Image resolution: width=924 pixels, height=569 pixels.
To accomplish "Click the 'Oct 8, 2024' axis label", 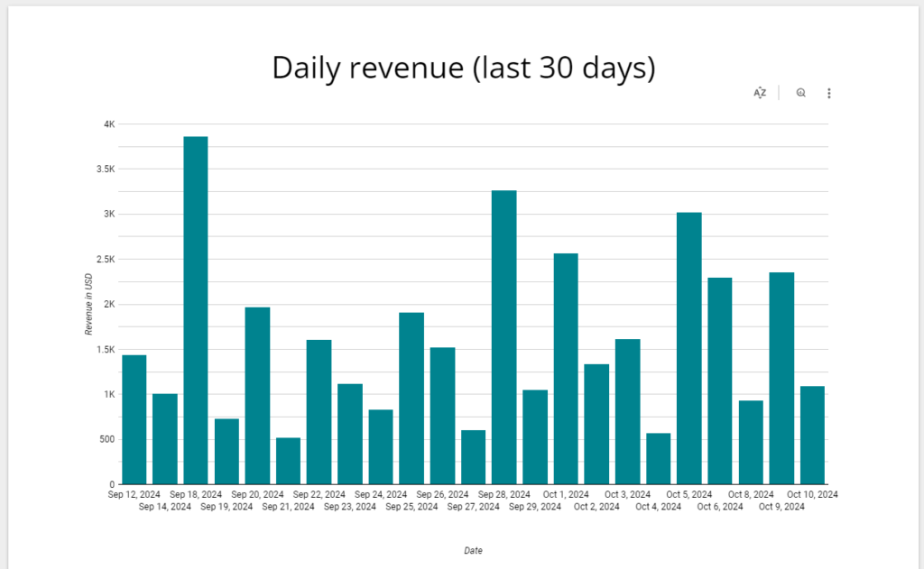I will [x=751, y=495].
